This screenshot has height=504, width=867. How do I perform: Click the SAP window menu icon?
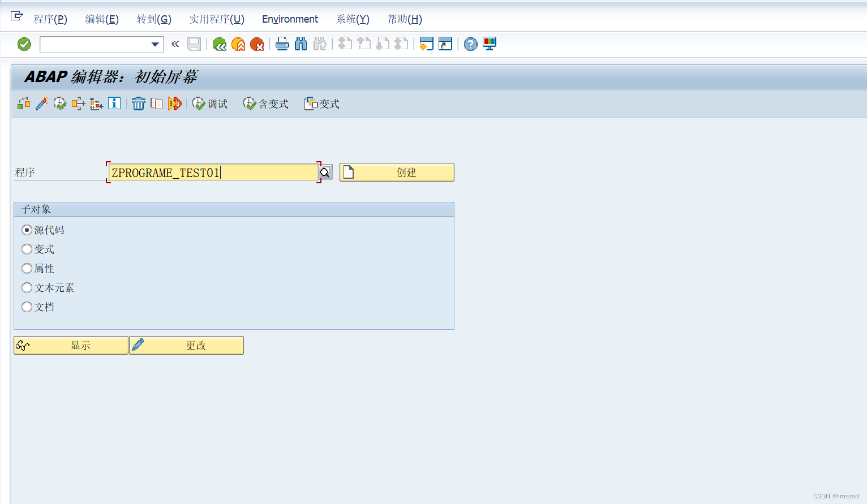[x=17, y=16]
